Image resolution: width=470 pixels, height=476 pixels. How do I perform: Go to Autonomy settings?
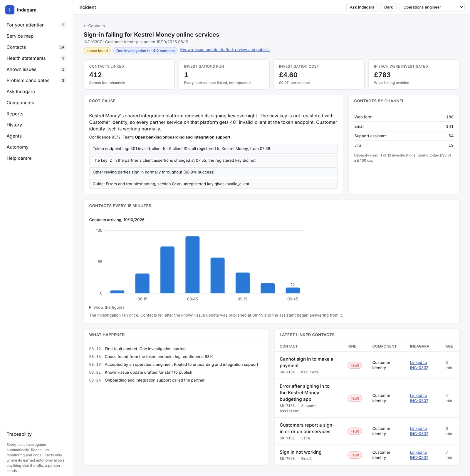click(x=36, y=147)
